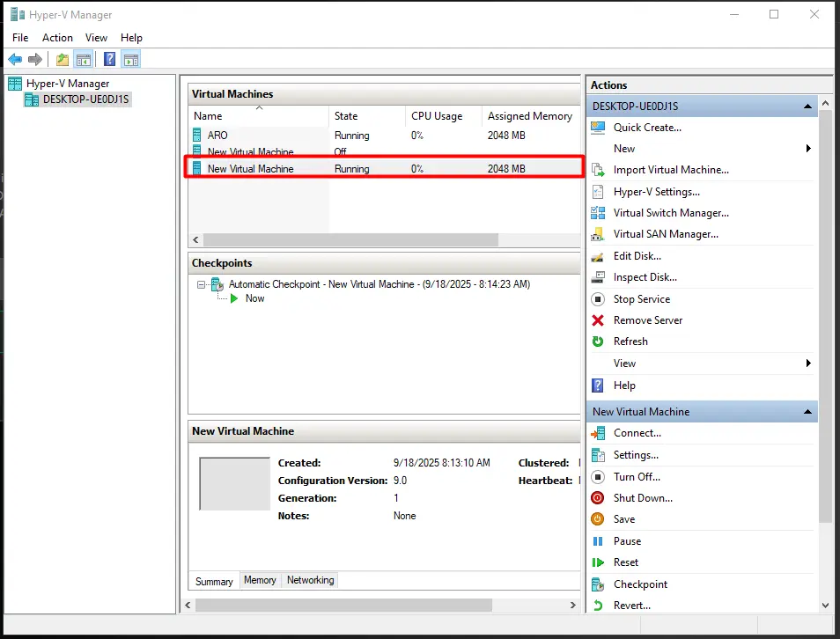Click the Virtual SAN Manager icon
Screen dimensions: 840x639
(x=598, y=234)
